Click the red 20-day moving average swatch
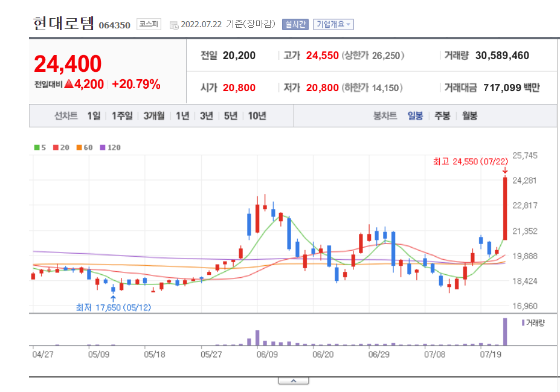560x392 pixels. [x=56, y=147]
